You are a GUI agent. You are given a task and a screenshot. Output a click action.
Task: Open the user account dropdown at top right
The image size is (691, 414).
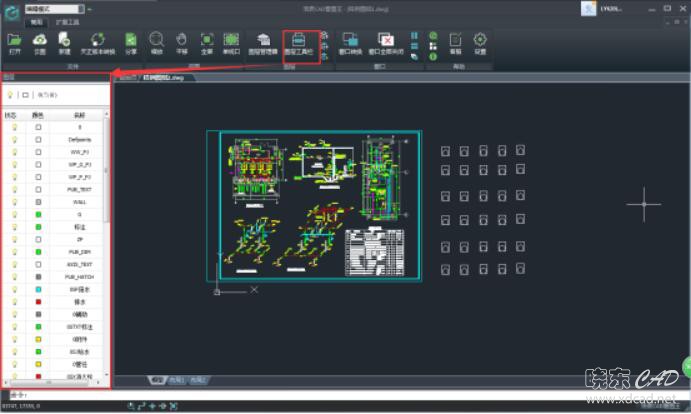point(608,9)
